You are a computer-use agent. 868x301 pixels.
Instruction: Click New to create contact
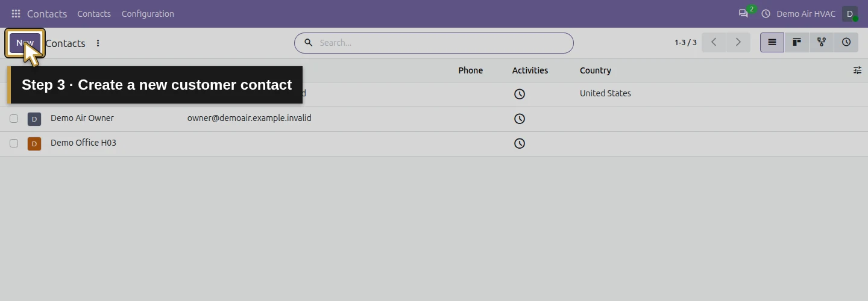(x=25, y=43)
